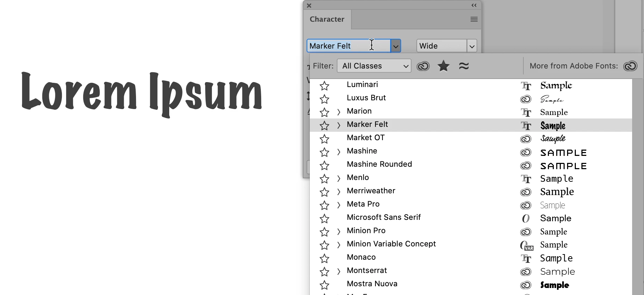The height and width of the screenshot is (295, 644).
Task: Switch to the Character tab
Action: coord(327,19)
